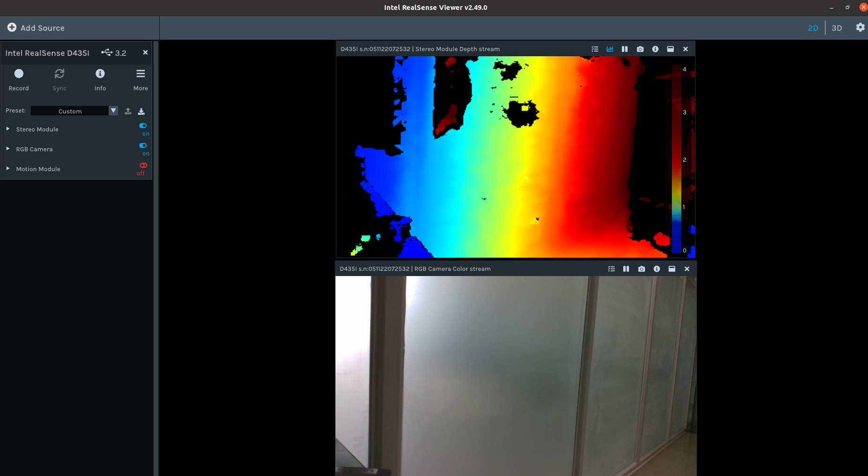Turn off the Stereo Module

tap(143, 126)
